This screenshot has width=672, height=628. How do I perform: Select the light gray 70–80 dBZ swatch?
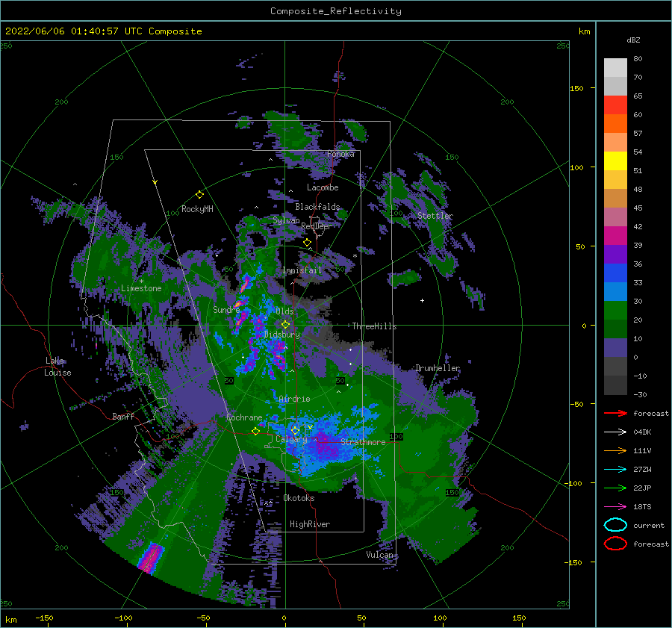pos(615,68)
